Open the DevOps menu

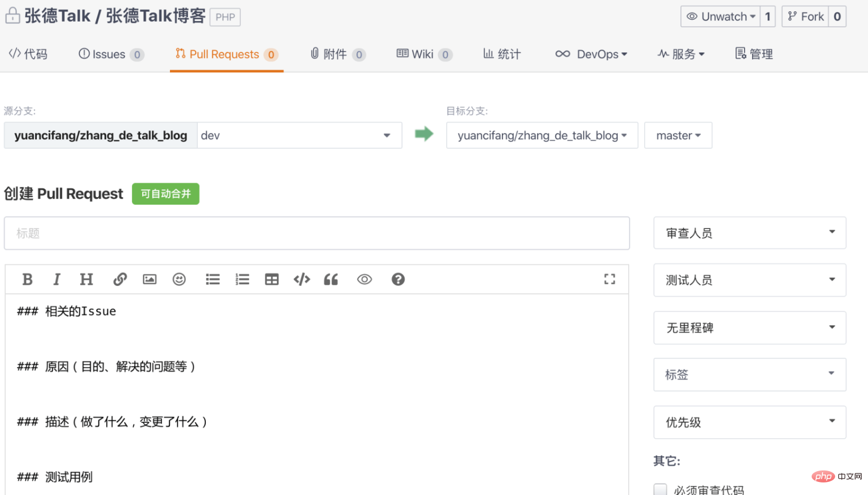[x=591, y=54]
